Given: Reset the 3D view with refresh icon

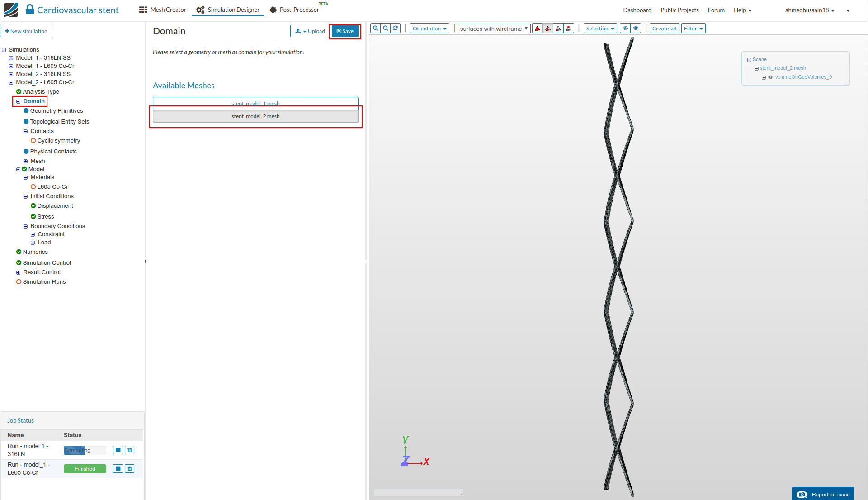Looking at the screenshot, I should pyautogui.click(x=396, y=28).
